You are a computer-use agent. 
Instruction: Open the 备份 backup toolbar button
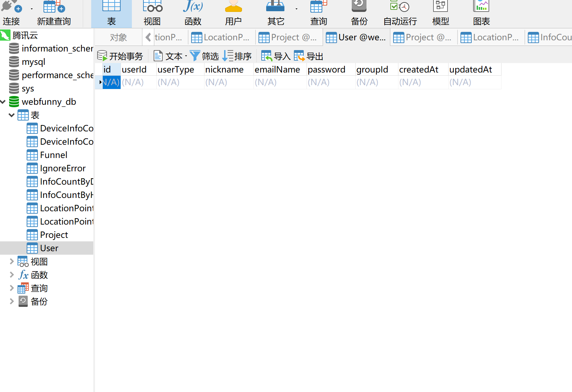359,13
